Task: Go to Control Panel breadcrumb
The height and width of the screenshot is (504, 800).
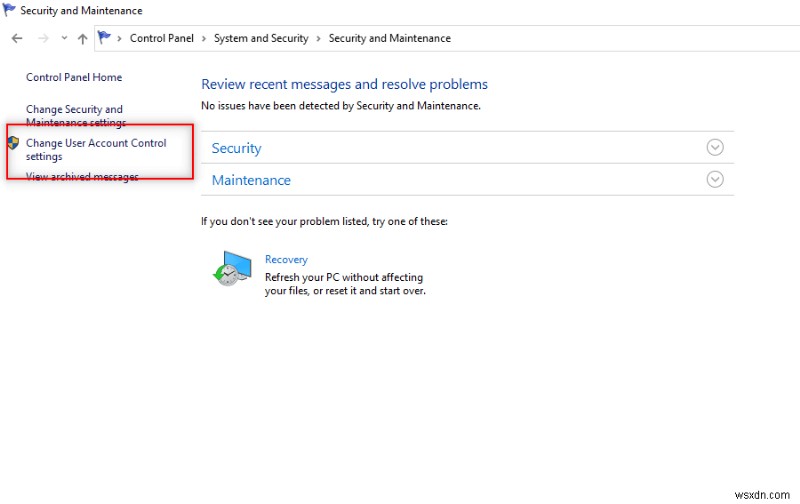Action: [163, 38]
